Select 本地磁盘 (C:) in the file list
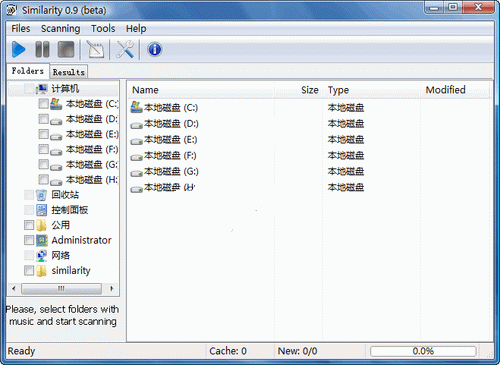The width and height of the screenshot is (500, 365). tap(171, 107)
